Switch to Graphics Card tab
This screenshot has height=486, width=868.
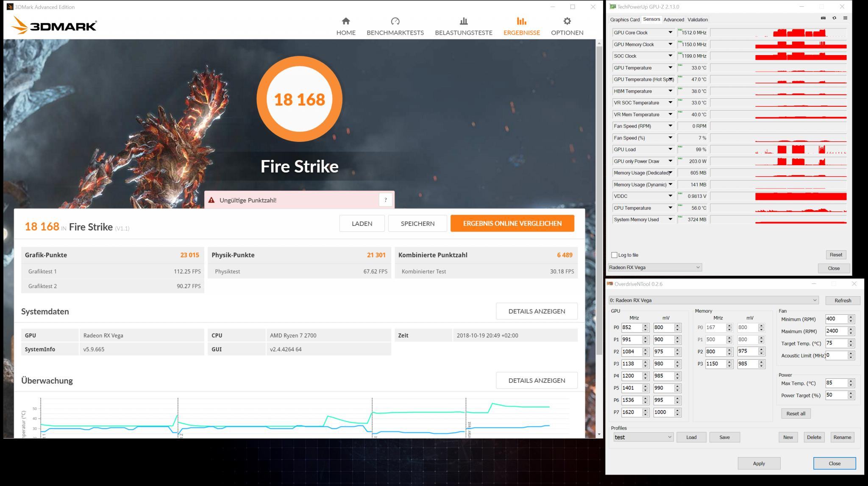point(624,19)
